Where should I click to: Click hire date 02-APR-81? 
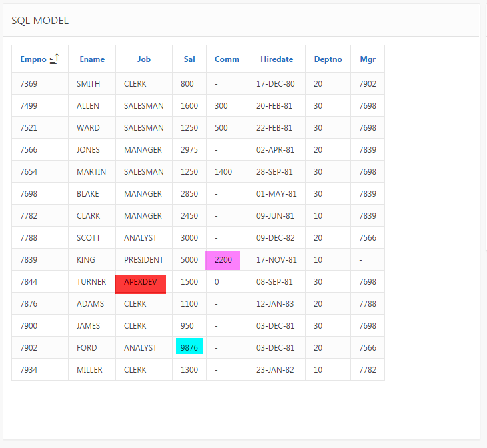click(275, 150)
